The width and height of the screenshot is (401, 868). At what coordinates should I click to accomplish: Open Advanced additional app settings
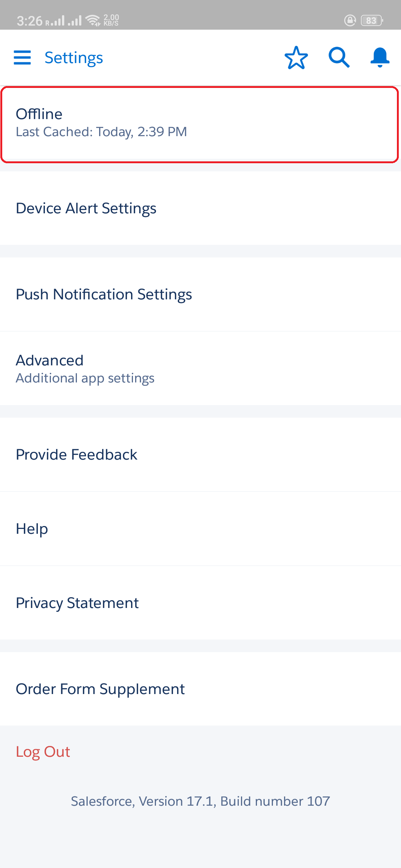pyautogui.click(x=200, y=368)
